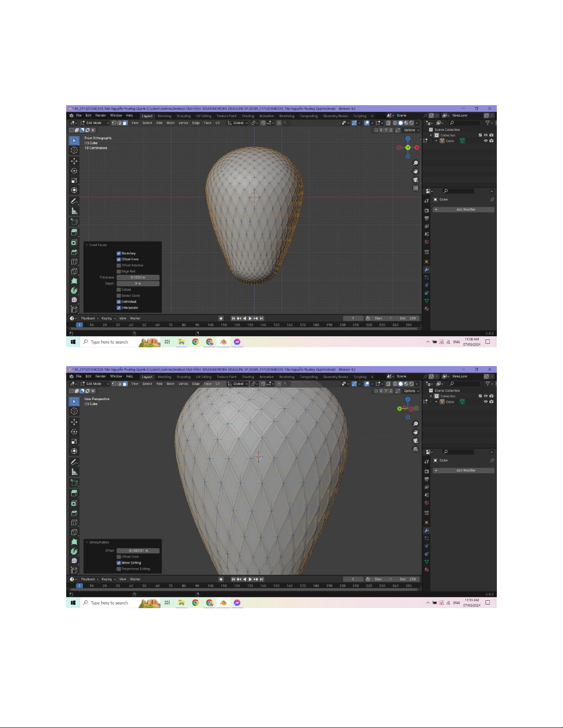563x728 pixels.
Task: Disable Mirror Editing in the Shrink/Fatten panel
Action: tap(119, 563)
